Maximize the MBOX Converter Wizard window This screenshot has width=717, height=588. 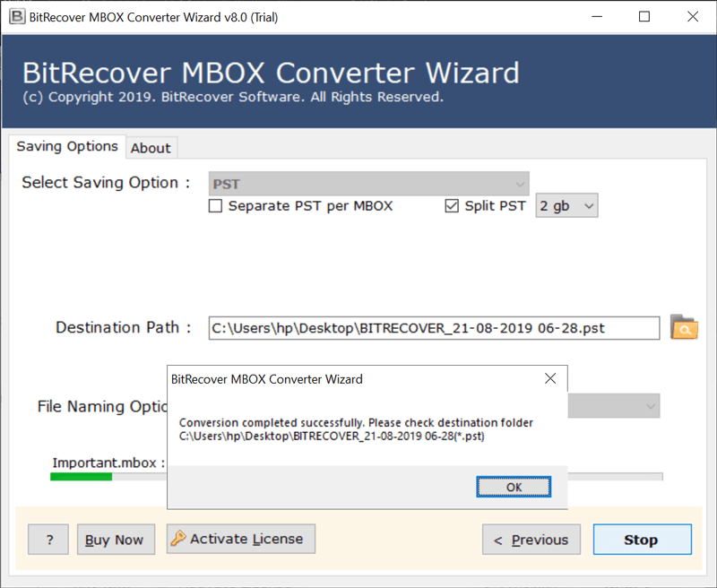click(x=644, y=17)
